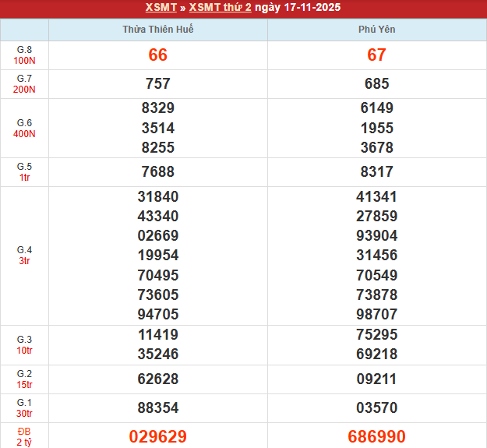Click G.1 number 03570
Image resolution: width=487 pixels, height=448 pixels.
pos(376,407)
